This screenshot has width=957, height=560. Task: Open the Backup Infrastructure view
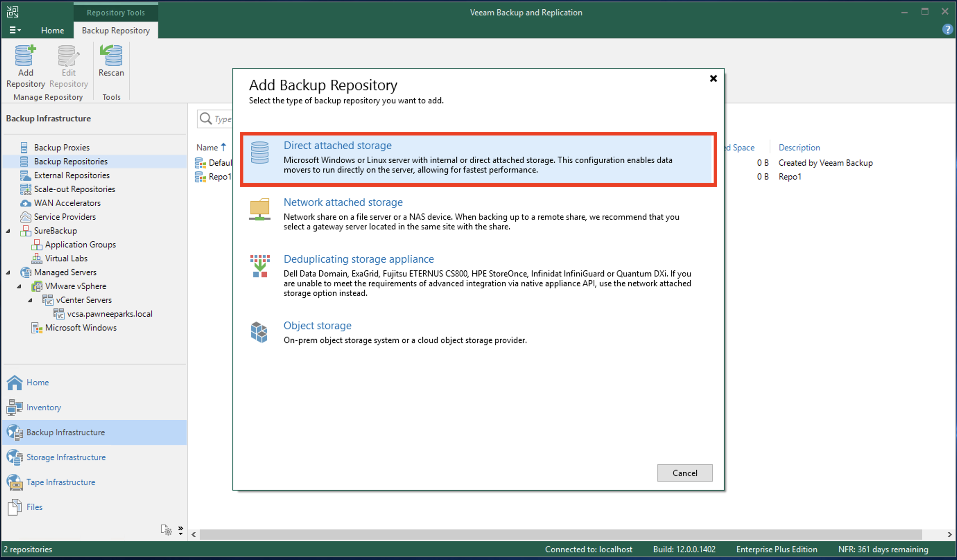point(95,432)
